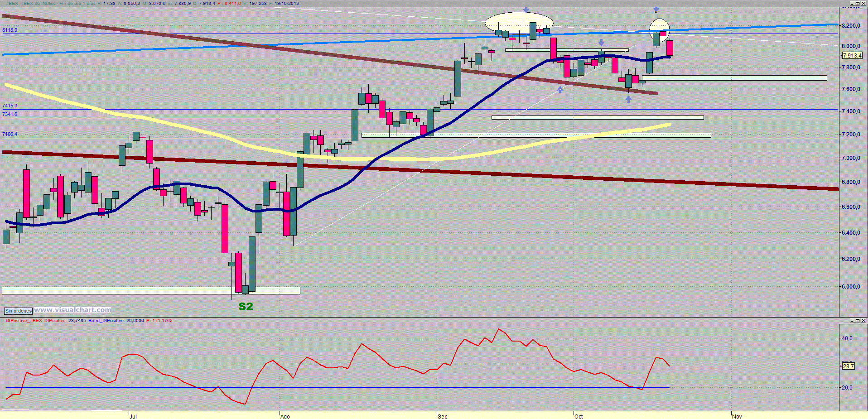
Task: Select the green S2 text label
Action: click(246, 307)
